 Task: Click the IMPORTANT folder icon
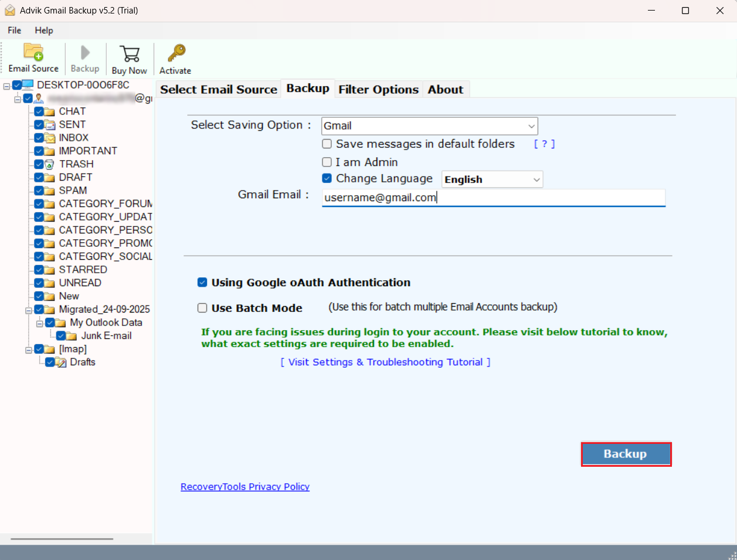coord(50,151)
